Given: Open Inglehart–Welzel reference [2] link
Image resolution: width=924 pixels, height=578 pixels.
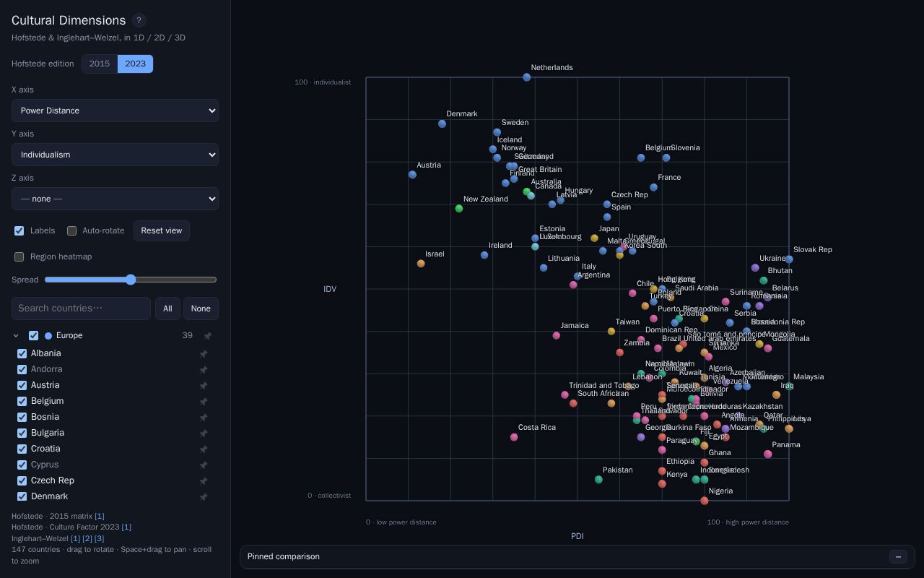Looking at the screenshot, I should coord(87,538).
